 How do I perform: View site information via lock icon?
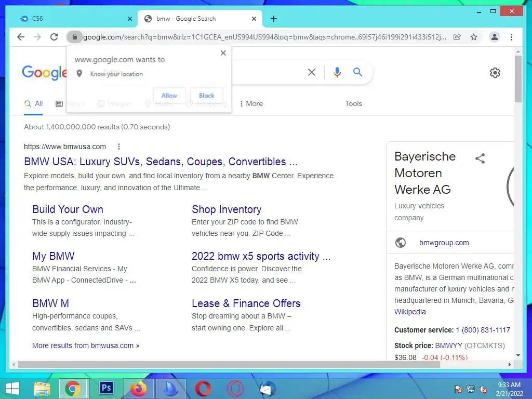(x=75, y=37)
